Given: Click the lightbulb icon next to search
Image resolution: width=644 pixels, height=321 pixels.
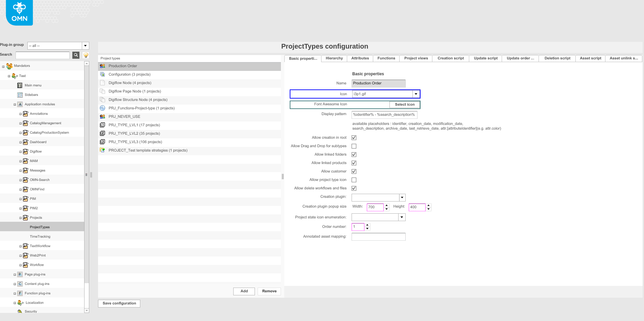Looking at the screenshot, I should coord(86,55).
